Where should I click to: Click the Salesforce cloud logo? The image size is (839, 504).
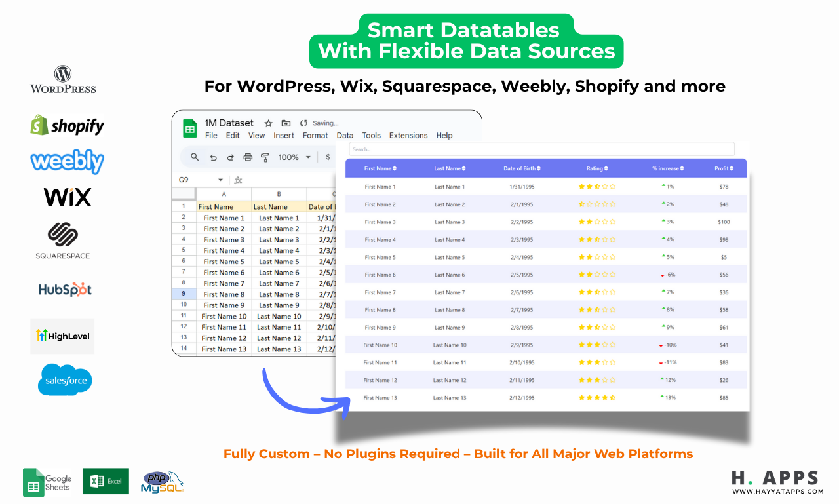click(64, 379)
